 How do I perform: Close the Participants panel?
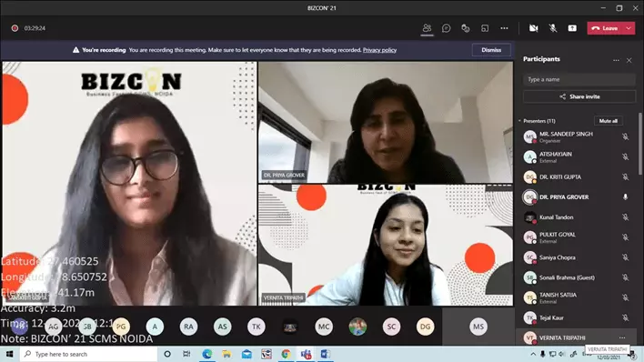(x=629, y=60)
